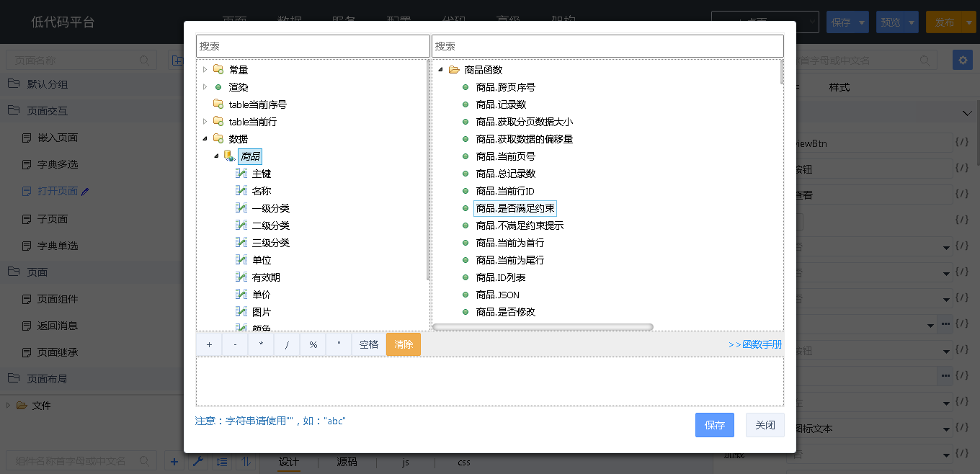Click the field icon beside 名称
Viewport: 980px width, 474px height.
point(241,191)
